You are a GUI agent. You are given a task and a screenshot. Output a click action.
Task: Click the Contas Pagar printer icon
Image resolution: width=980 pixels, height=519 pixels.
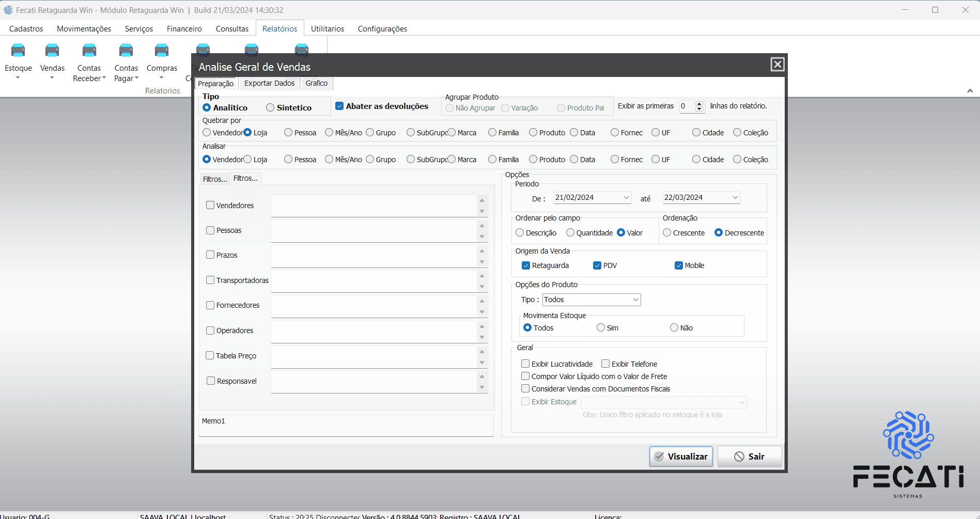tap(126, 51)
